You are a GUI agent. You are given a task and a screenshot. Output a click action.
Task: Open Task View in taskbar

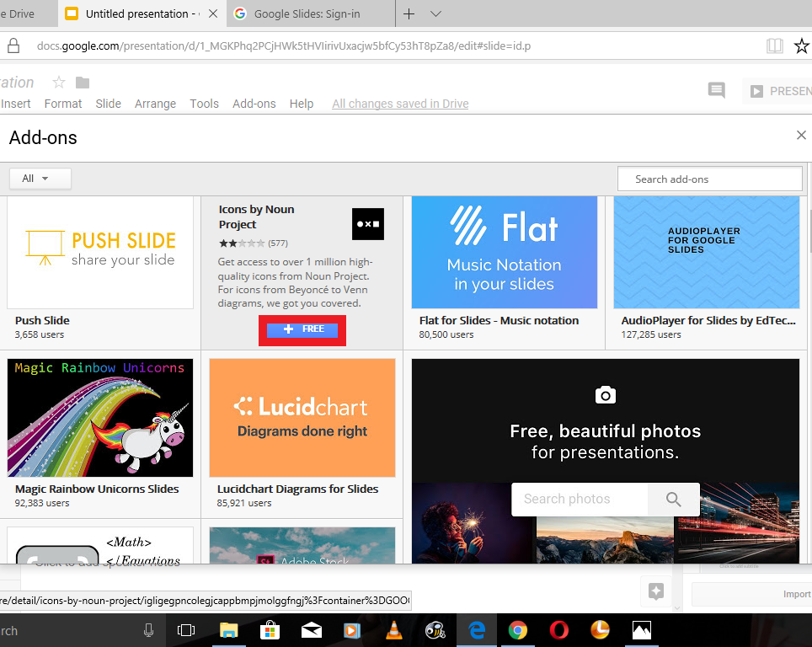[186, 630]
